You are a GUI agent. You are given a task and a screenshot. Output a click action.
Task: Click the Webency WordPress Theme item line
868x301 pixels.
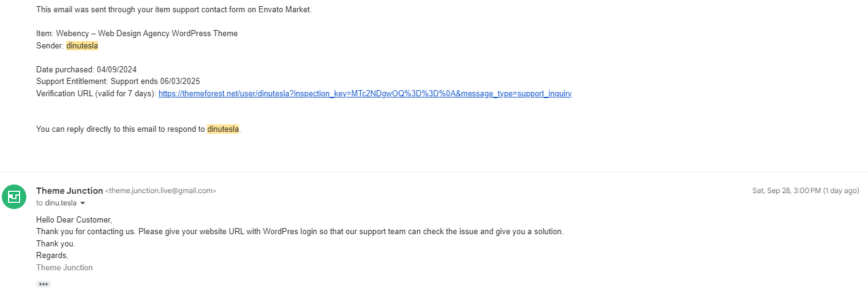click(137, 34)
